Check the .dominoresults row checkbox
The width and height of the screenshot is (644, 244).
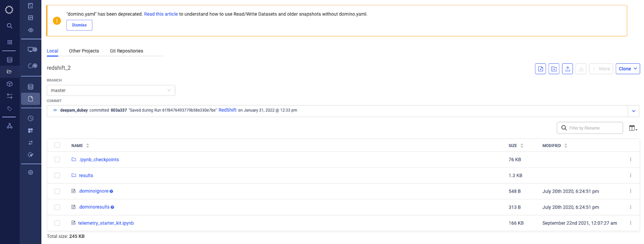pos(57,207)
